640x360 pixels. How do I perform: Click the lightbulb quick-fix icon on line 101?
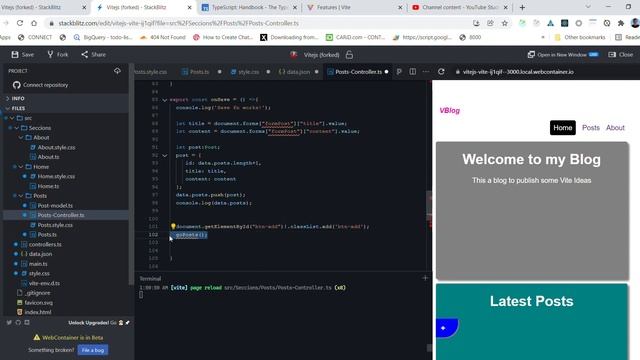pos(173,226)
